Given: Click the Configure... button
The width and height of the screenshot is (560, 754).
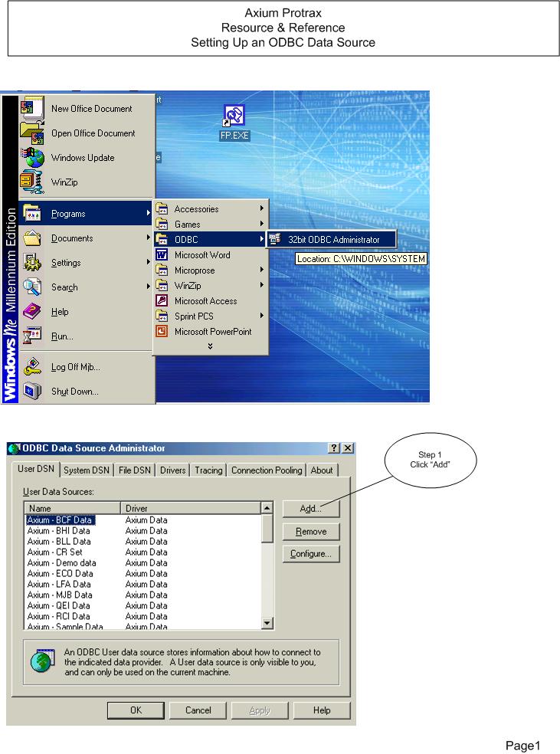Looking at the screenshot, I should click(311, 554).
